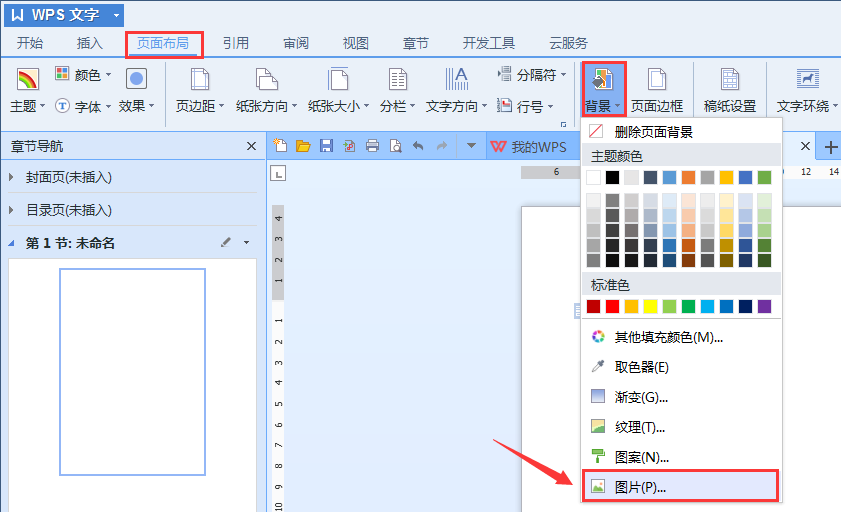Open the 效果 effects dropdown

[136, 91]
